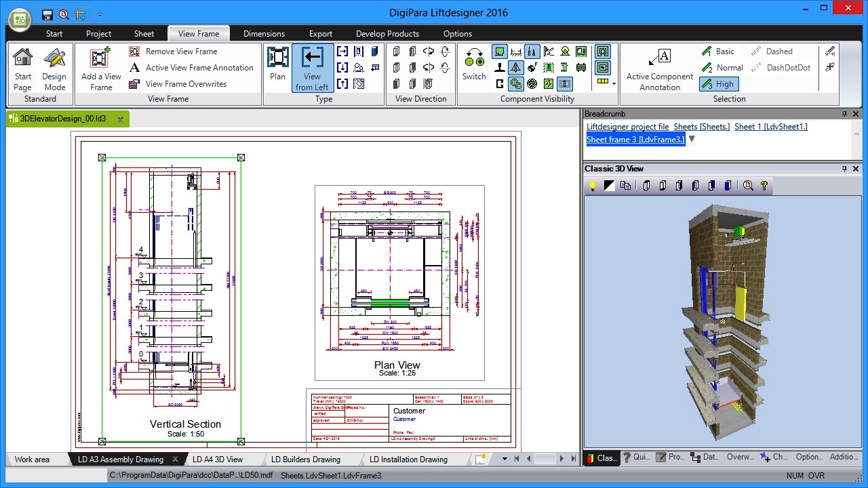This screenshot has height=488, width=868.
Task: Open the Classic 3D View help icon
Action: coord(764,185)
